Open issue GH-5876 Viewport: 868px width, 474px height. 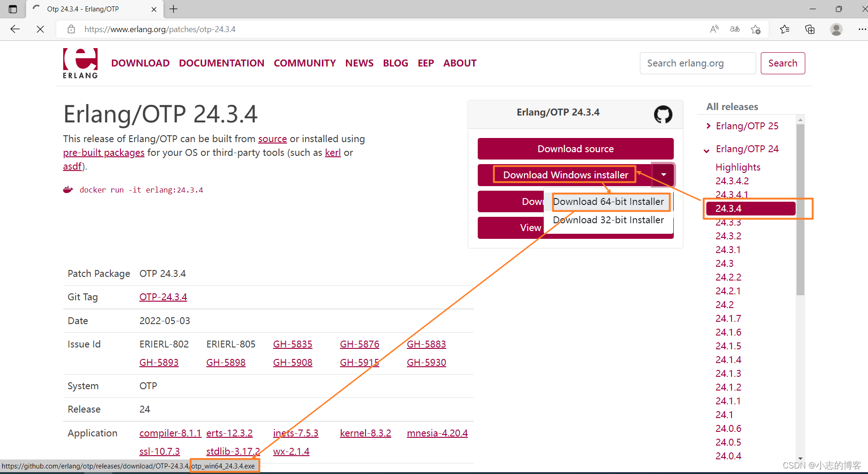[x=360, y=344]
